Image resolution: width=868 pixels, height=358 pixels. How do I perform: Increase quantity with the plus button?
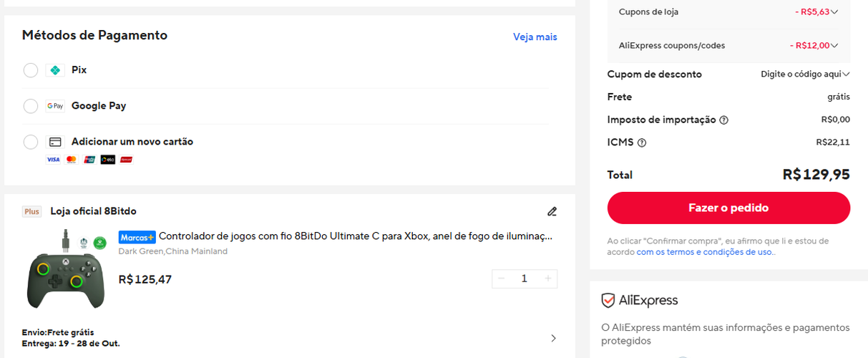548,279
